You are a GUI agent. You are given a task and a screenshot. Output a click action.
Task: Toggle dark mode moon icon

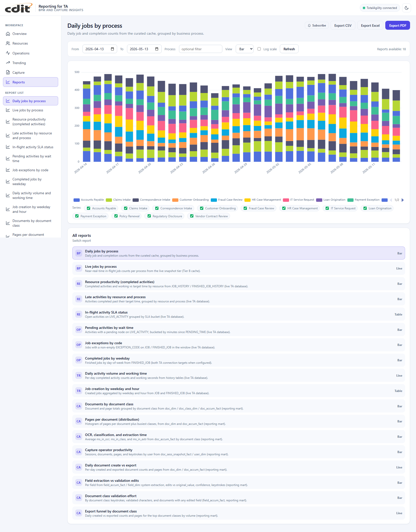pyautogui.click(x=406, y=8)
